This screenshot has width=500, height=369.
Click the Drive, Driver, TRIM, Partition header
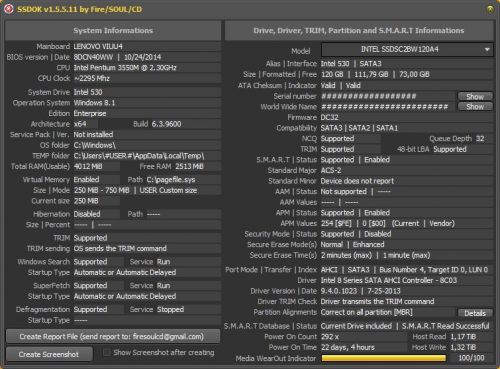coord(359,31)
